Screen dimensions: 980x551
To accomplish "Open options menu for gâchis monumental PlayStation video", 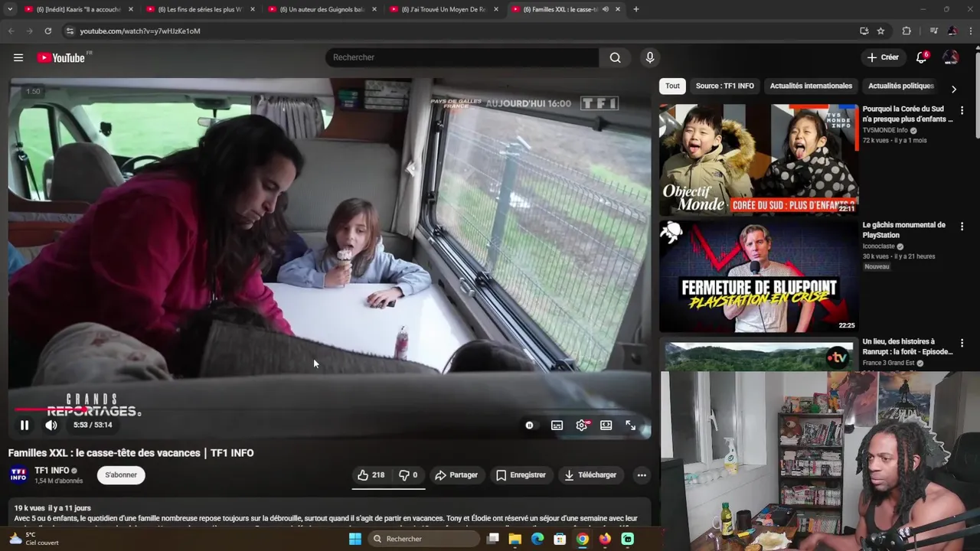I will click(962, 227).
